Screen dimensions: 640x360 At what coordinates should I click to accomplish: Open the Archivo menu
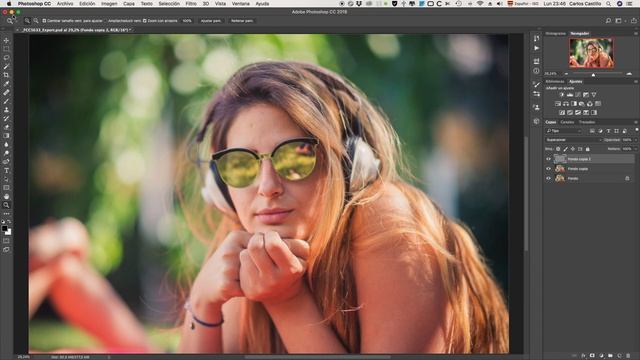point(65,4)
